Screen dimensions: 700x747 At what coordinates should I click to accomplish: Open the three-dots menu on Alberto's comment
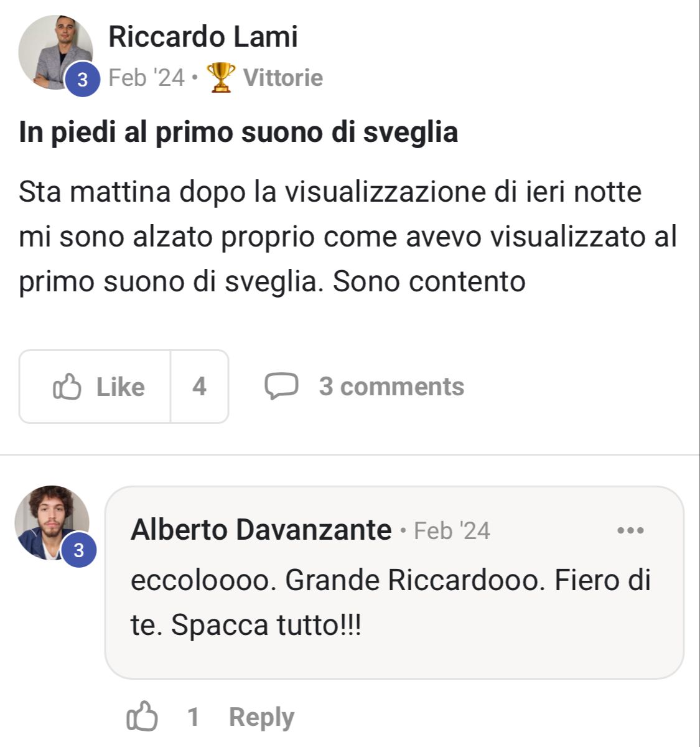point(630,530)
